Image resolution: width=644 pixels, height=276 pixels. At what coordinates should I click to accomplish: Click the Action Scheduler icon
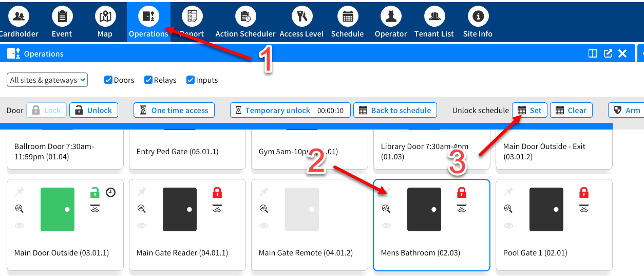click(245, 16)
